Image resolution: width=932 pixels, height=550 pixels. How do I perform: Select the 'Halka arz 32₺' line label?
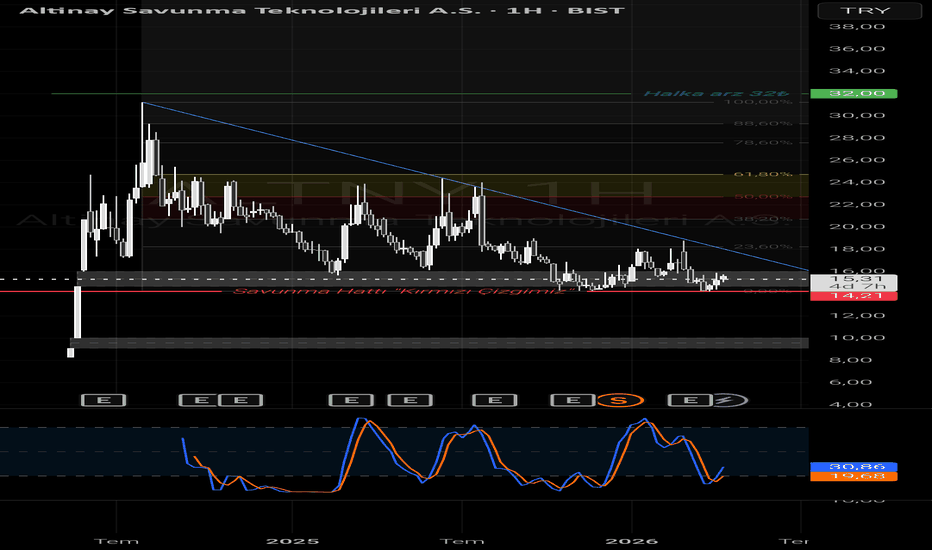(716, 93)
